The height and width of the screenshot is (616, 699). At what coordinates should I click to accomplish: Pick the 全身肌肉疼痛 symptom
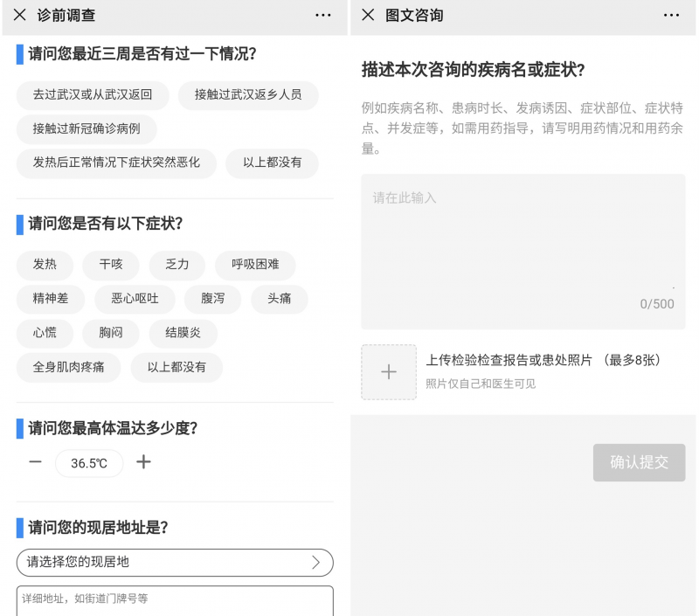[x=69, y=367]
